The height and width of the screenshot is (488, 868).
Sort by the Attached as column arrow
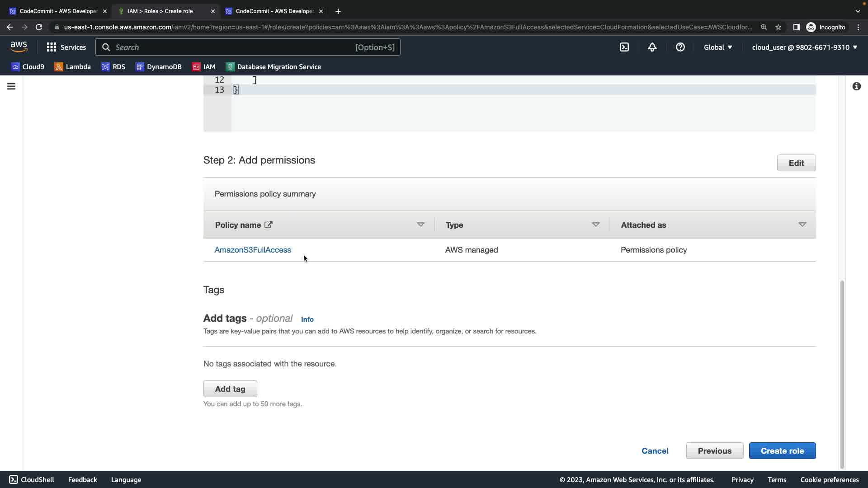coord(802,225)
